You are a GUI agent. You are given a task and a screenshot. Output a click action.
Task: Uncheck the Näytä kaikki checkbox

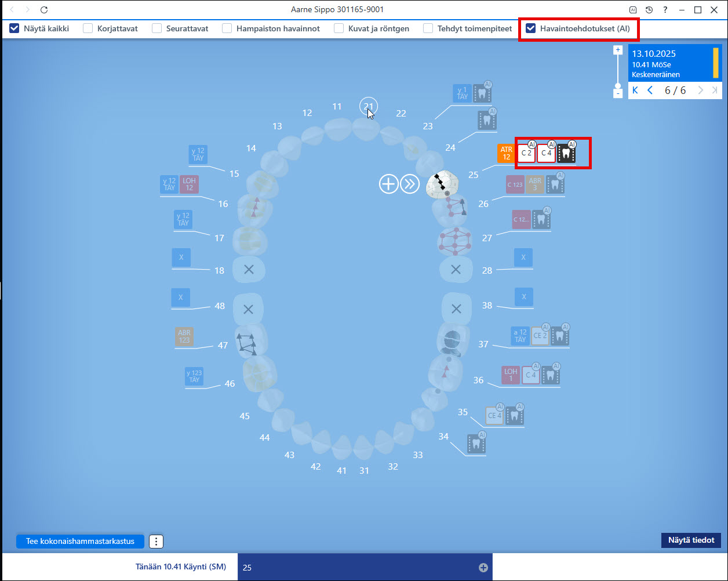[14, 28]
